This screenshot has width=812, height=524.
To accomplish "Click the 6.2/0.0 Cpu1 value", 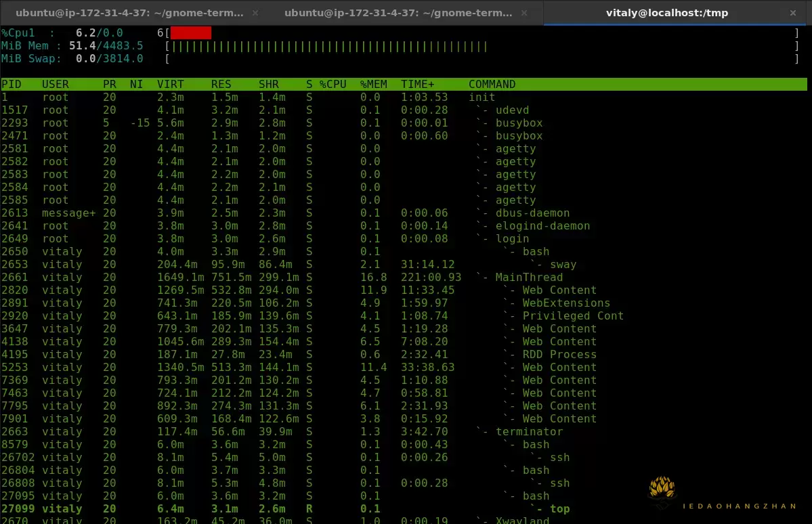I will (100, 33).
